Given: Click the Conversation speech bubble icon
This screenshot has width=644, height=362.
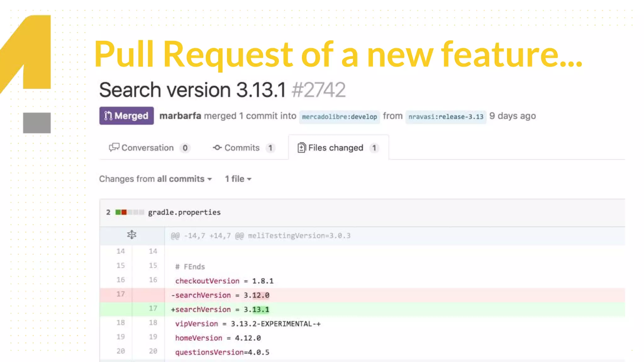Looking at the screenshot, I should [114, 147].
